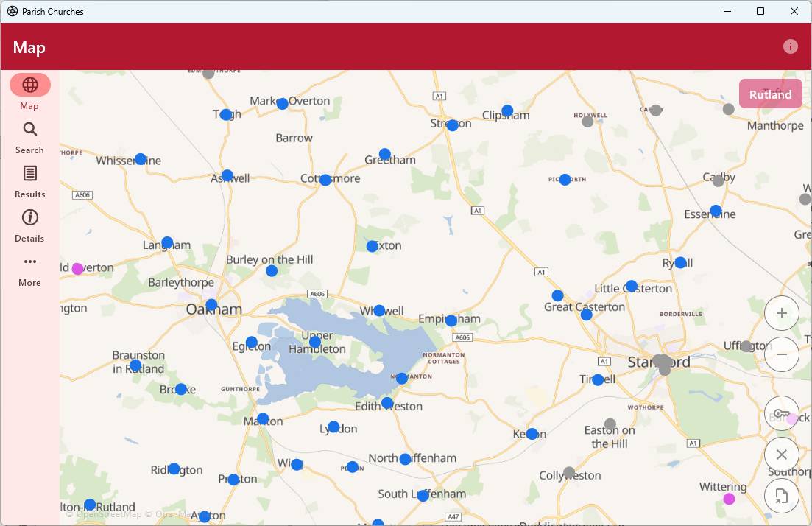Select the Normanton church marker

click(x=402, y=379)
